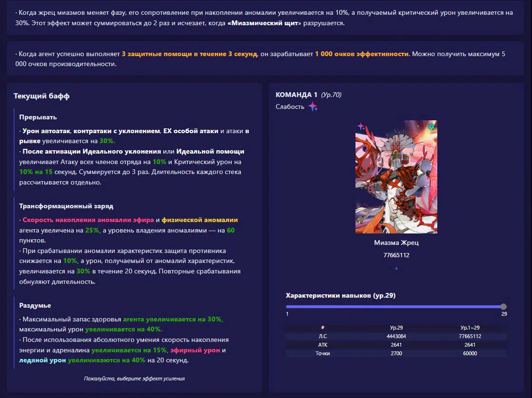Click the green увеличивается на 40%. text

tap(124, 329)
